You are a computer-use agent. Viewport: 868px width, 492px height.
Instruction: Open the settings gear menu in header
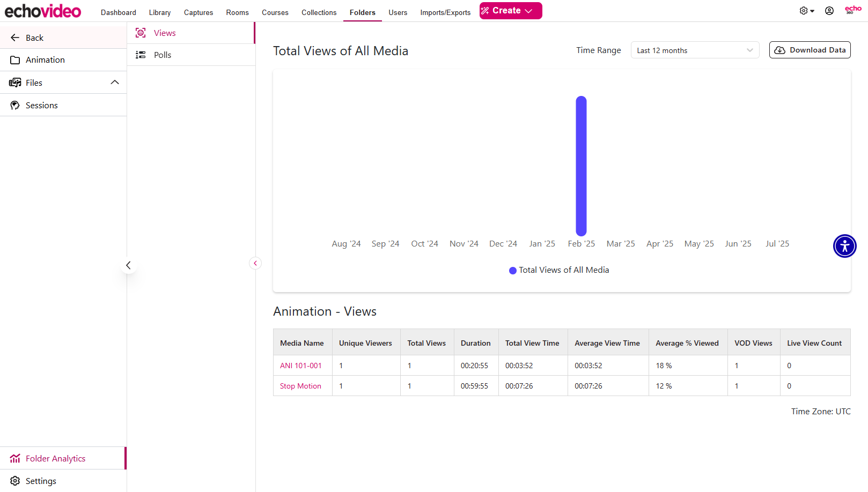(x=806, y=11)
